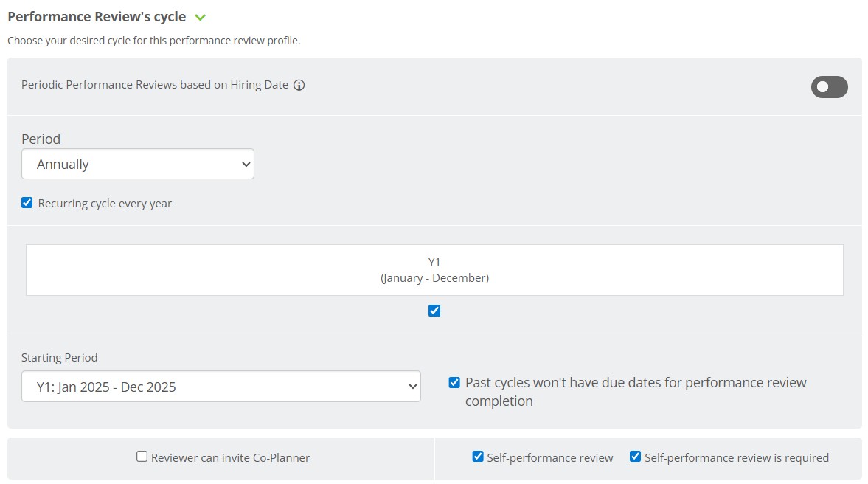Click the Performance Review's cycle heading

coord(97,17)
